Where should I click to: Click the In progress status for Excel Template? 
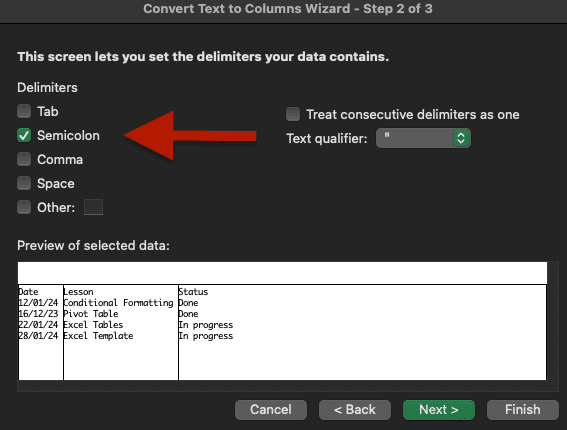click(x=206, y=336)
